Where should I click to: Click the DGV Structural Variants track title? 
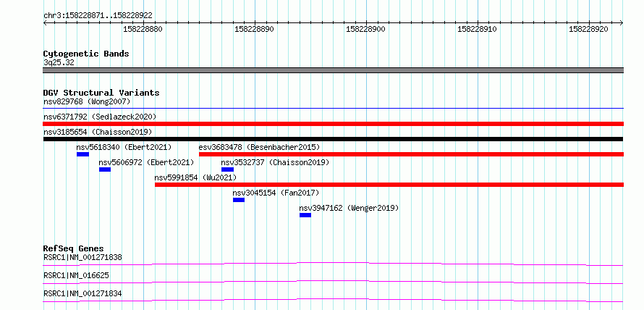[101, 93]
